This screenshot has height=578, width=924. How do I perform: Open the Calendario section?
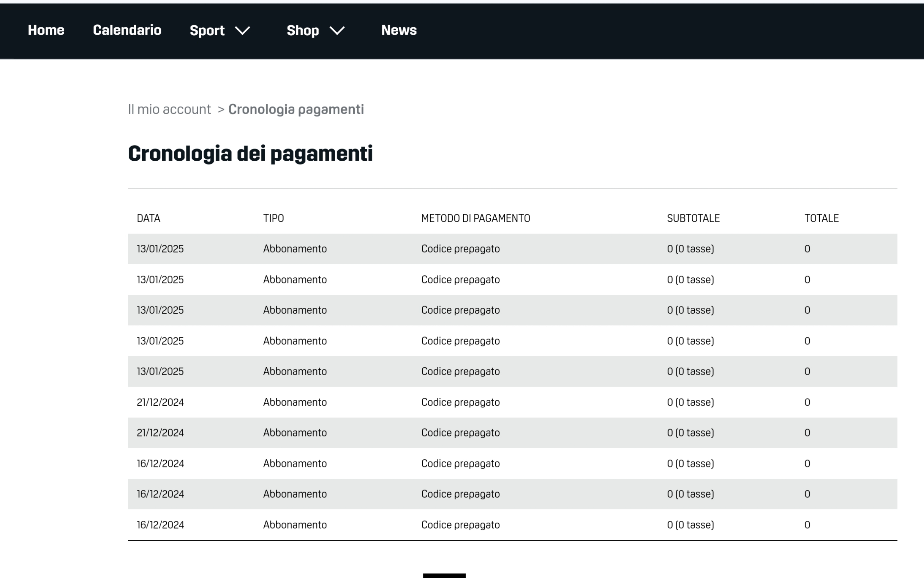(x=127, y=30)
